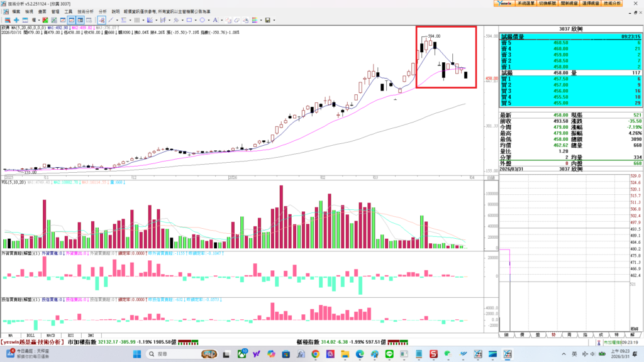Select the ellipse drawing tool
The image size is (644, 362).
(x=202, y=20)
